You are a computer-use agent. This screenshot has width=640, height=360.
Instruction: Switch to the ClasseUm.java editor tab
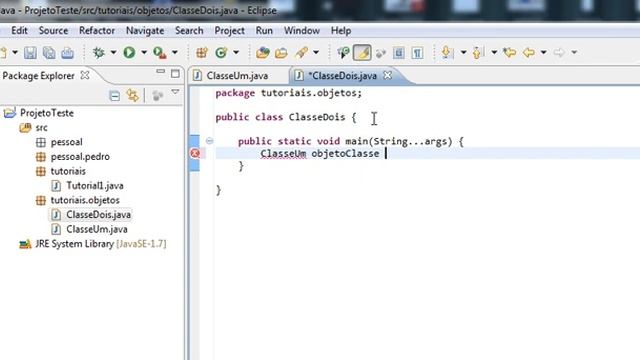[x=237, y=76]
